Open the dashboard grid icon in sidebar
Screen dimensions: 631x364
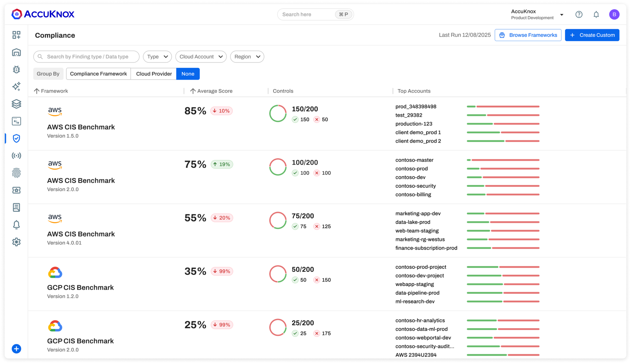tap(17, 35)
